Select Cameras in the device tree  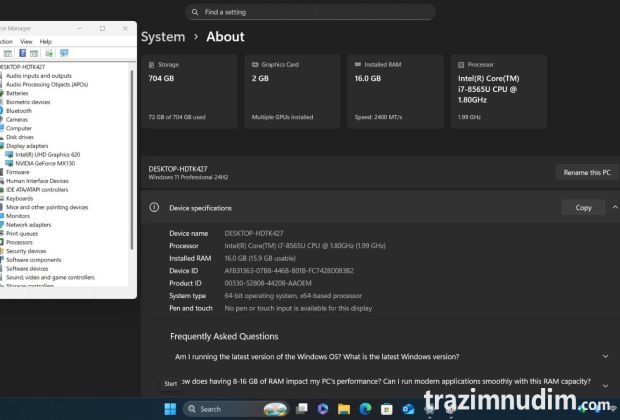[18, 120]
